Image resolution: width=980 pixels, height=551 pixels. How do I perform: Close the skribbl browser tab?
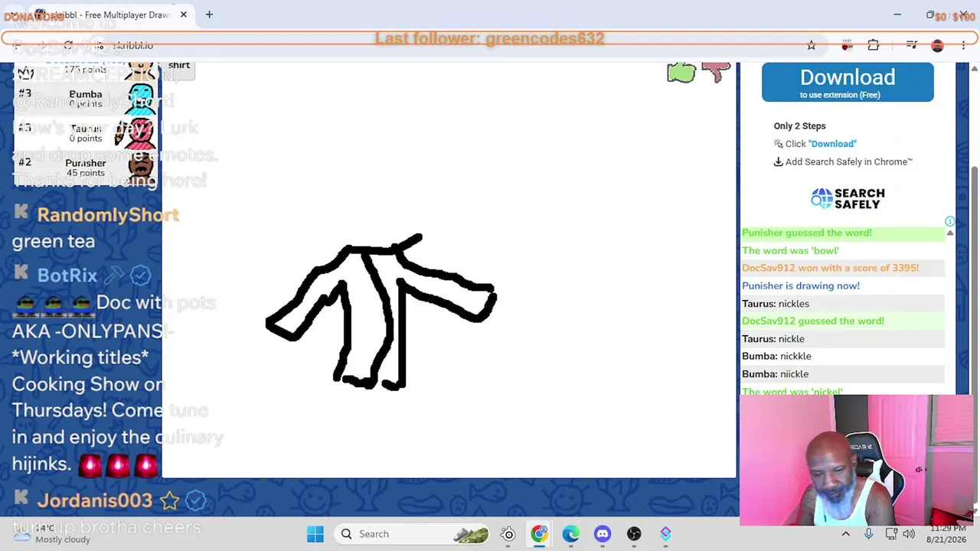[184, 15]
